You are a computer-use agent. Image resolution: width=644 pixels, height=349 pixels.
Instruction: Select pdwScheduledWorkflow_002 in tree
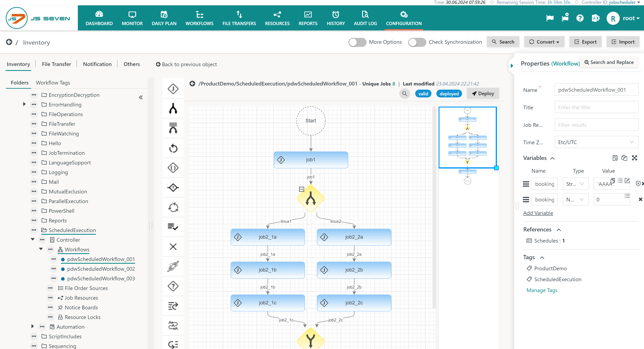(x=101, y=269)
